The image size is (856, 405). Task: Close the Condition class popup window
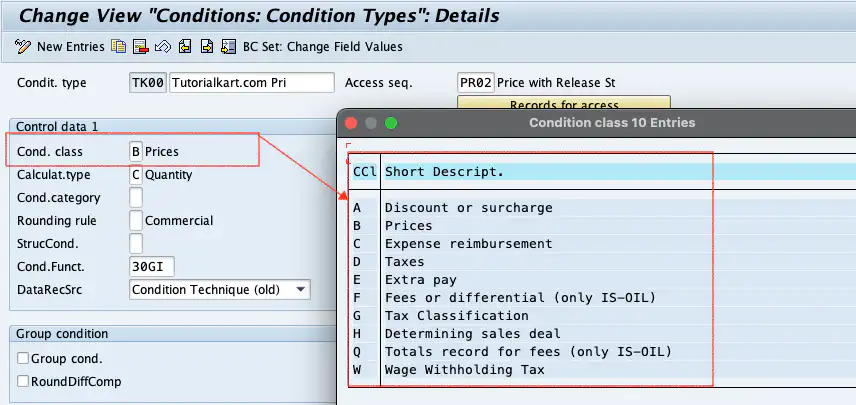pyautogui.click(x=351, y=123)
